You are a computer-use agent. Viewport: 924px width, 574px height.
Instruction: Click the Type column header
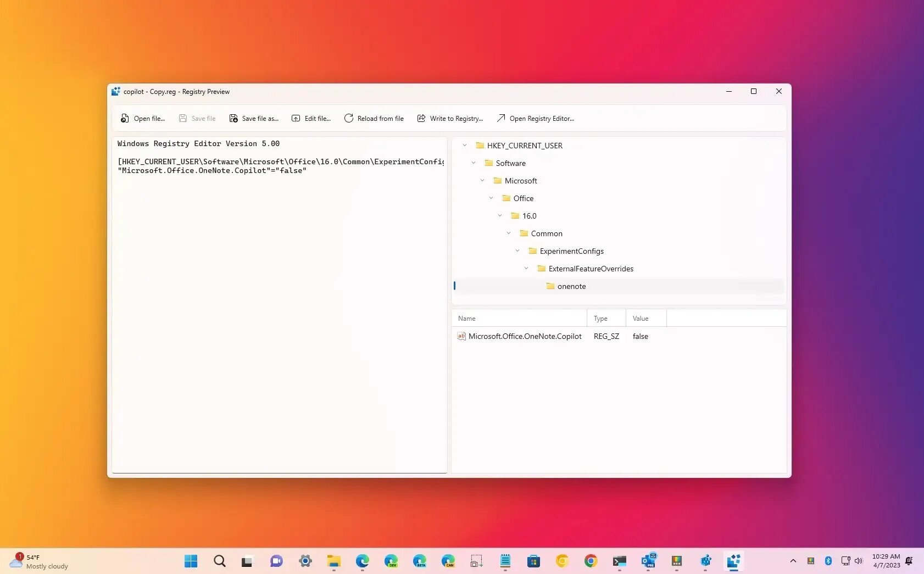pos(606,319)
